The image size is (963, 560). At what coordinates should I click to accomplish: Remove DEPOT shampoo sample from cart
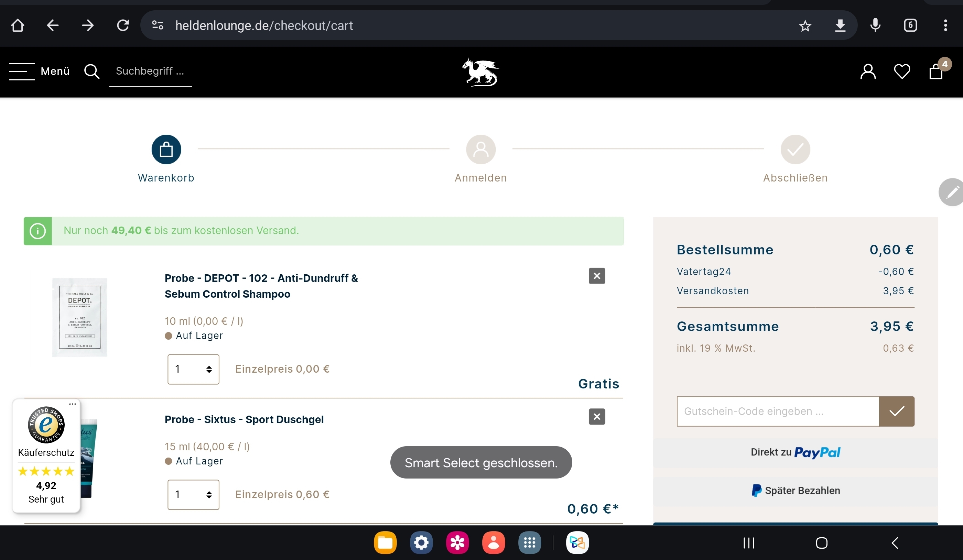coord(596,276)
